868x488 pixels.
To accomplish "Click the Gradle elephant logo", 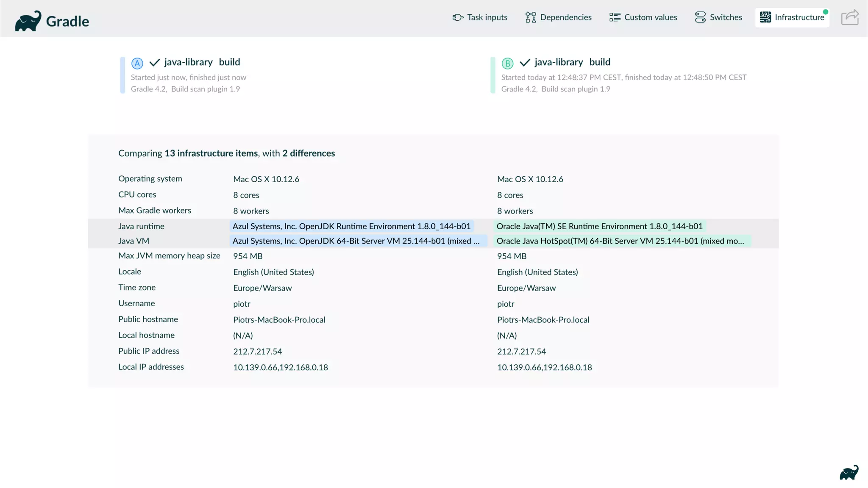I will (x=28, y=21).
